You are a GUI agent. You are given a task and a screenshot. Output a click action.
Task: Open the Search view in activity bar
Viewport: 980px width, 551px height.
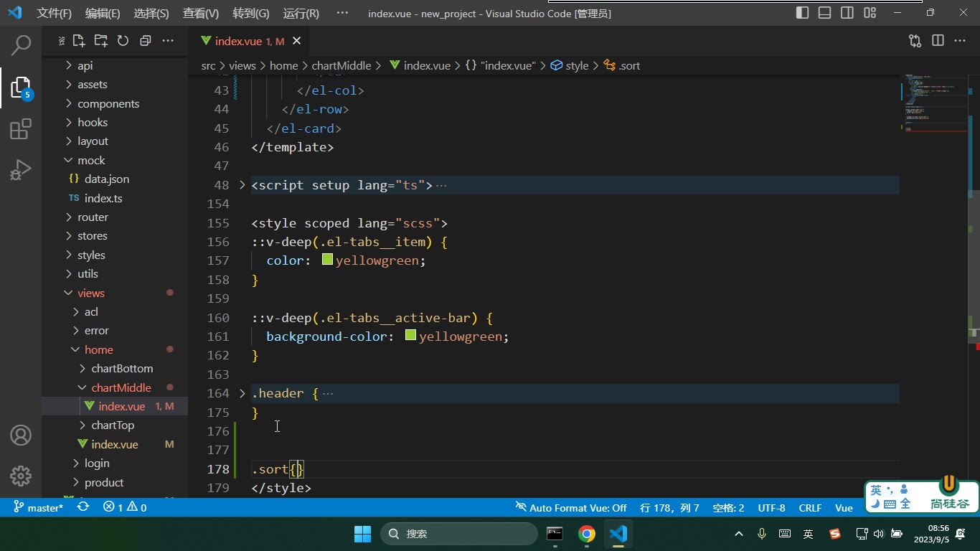point(21,45)
